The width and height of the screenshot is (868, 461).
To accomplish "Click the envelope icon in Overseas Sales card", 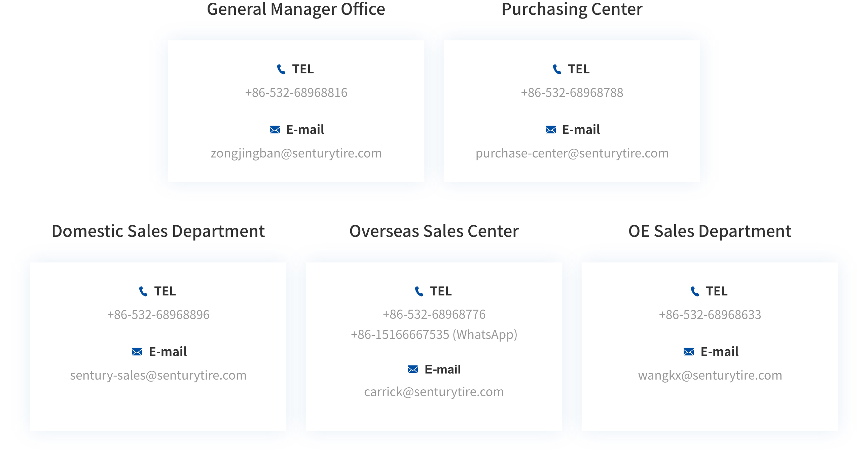I will (413, 370).
